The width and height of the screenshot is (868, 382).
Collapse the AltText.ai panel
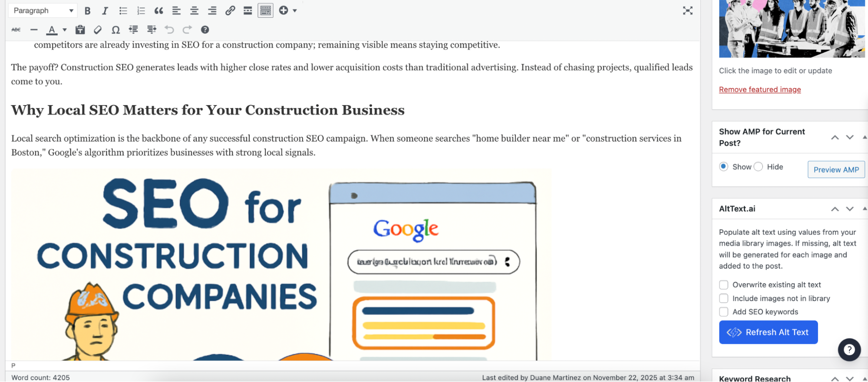coord(864,209)
